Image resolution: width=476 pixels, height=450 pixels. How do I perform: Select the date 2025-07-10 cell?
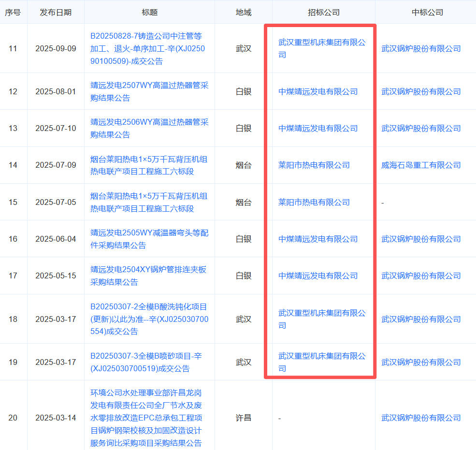(56, 128)
